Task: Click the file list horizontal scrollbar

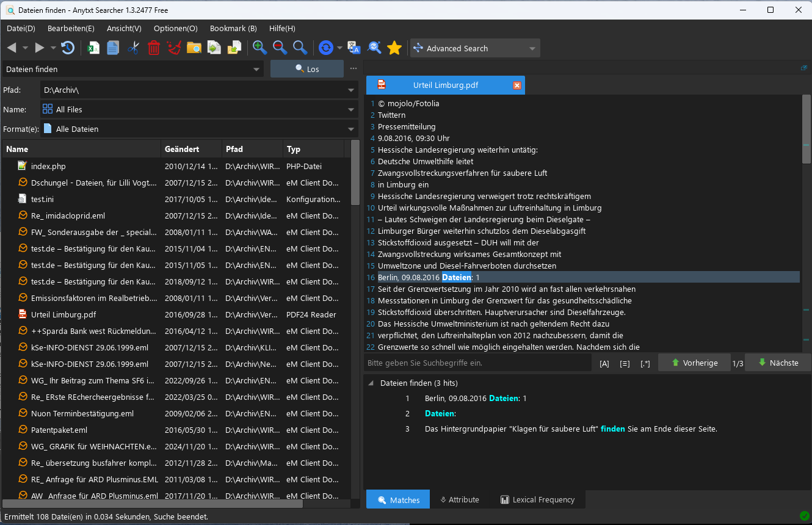Action: [153, 504]
